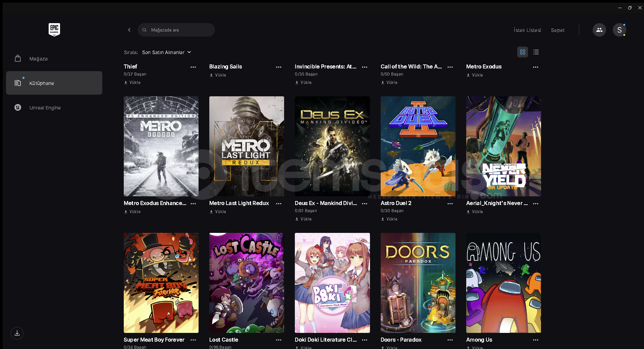Open downloads icon at bottom left
Image resolution: width=644 pixels, height=349 pixels.
[x=17, y=333]
